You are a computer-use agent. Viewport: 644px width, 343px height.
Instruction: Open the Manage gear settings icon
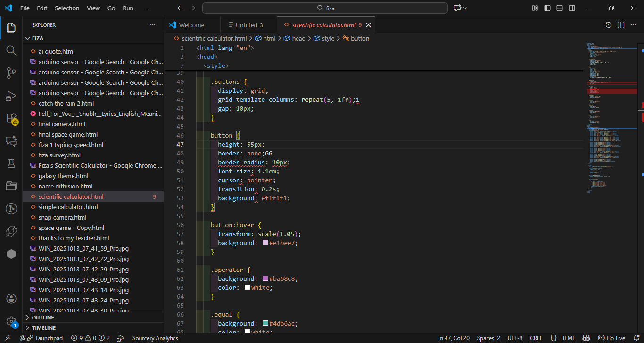11,321
